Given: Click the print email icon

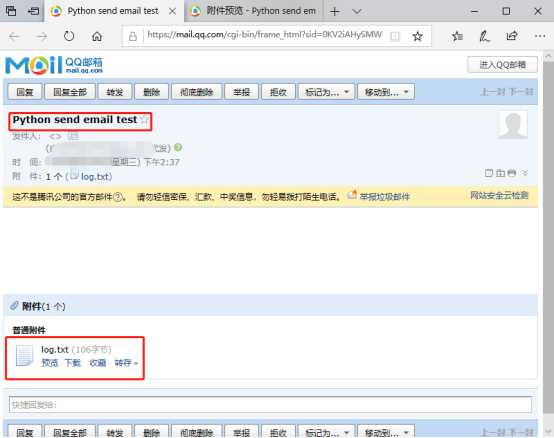Looking at the screenshot, I should click(511, 173).
